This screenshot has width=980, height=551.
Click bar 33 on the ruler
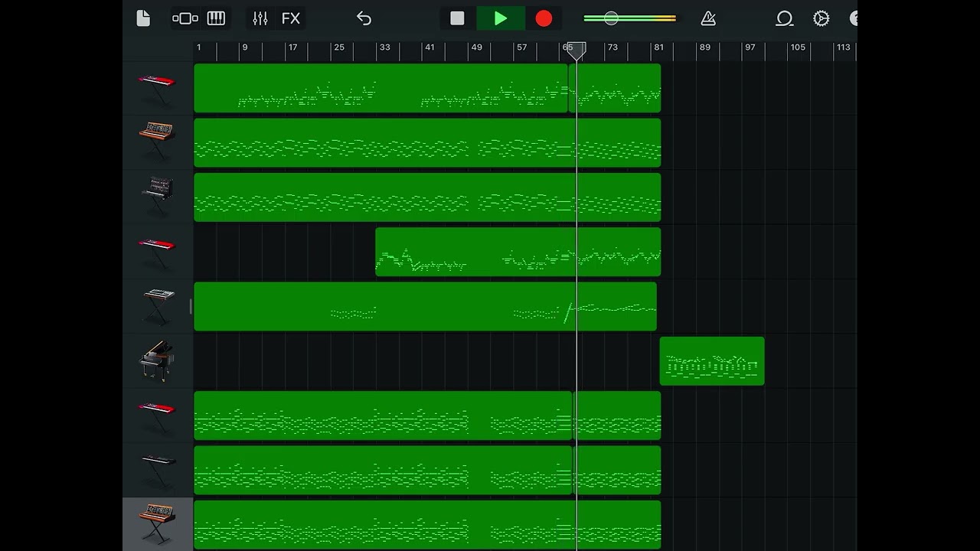(384, 47)
